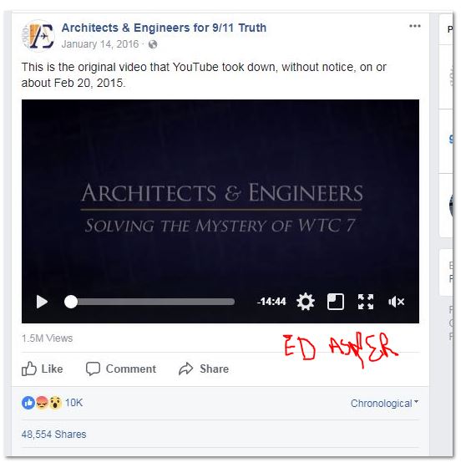View the 48,554 Shares list
Screen dimensions: 476x473
[x=53, y=434]
